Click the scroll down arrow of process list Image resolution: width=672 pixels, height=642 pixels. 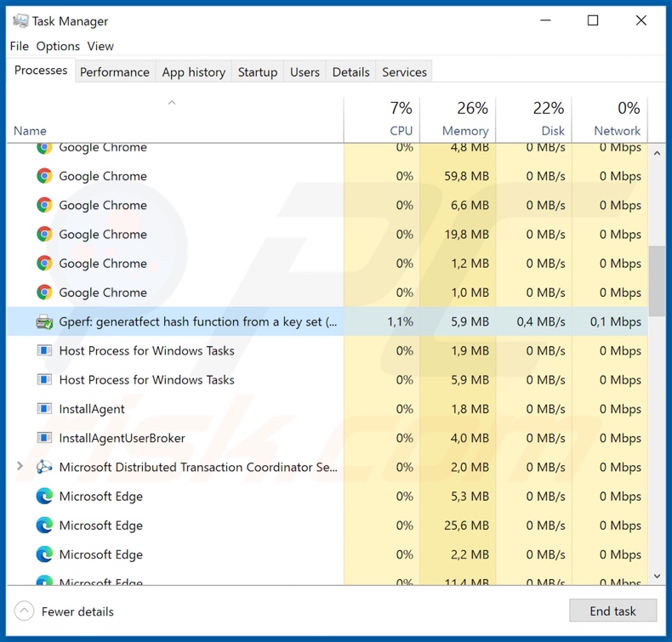pos(657,577)
